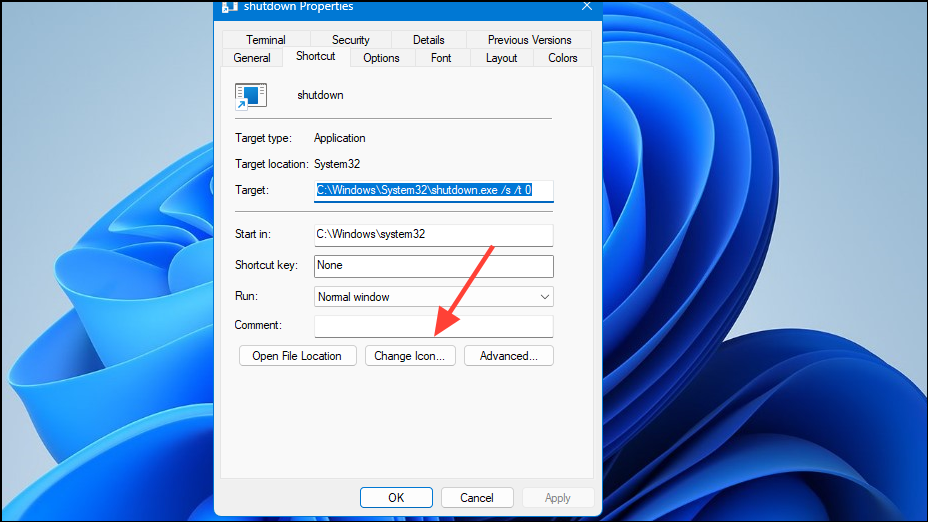Viewport: 928px width, 522px height.
Task: Open the Advanced shortcut settings
Action: tap(508, 356)
